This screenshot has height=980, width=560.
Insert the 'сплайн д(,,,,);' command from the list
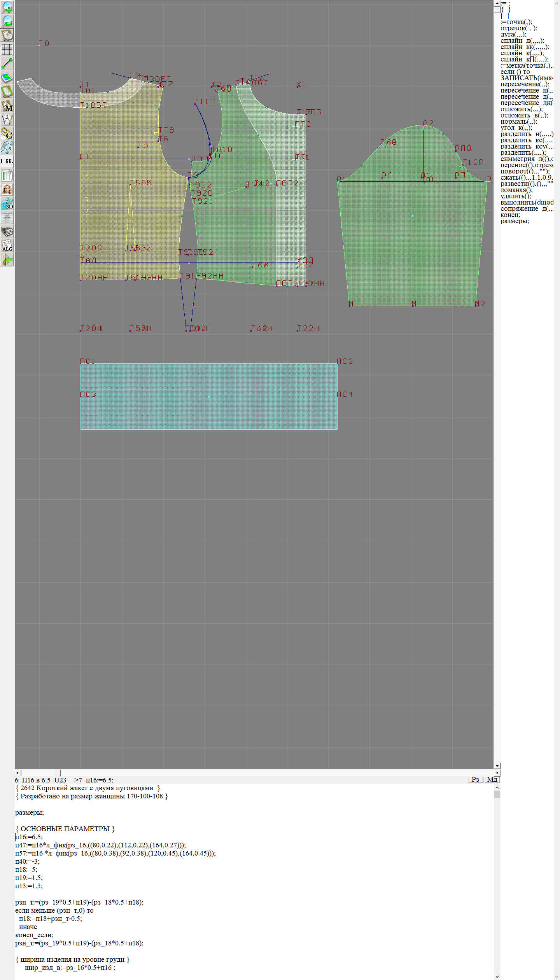(522, 41)
